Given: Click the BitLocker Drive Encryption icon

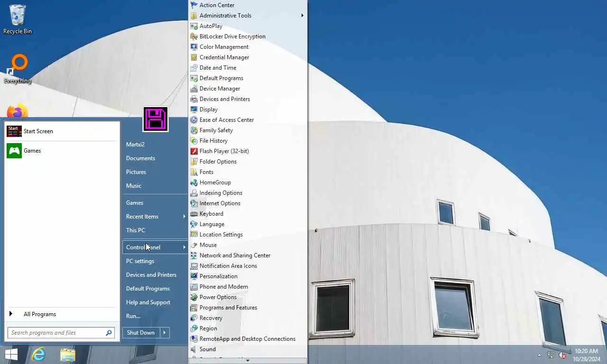Looking at the screenshot, I should coord(193,36).
